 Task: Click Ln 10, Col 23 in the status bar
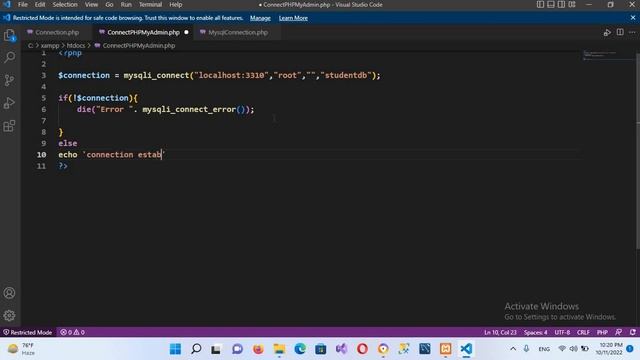[x=500, y=332]
